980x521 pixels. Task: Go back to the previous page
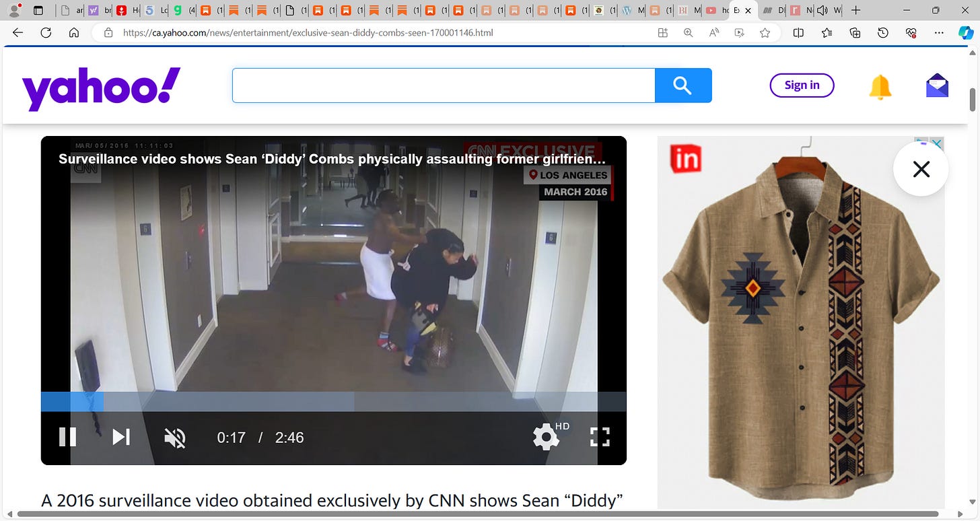click(x=18, y=32)
